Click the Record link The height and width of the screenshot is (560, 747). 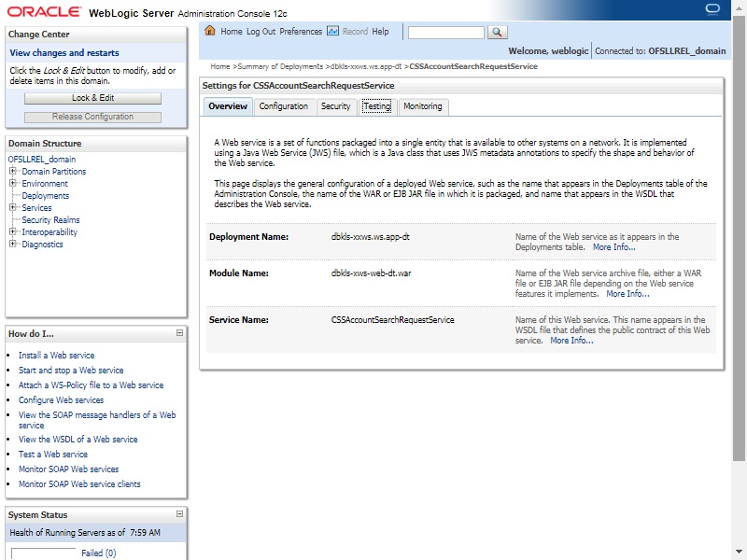coord(356,32)
